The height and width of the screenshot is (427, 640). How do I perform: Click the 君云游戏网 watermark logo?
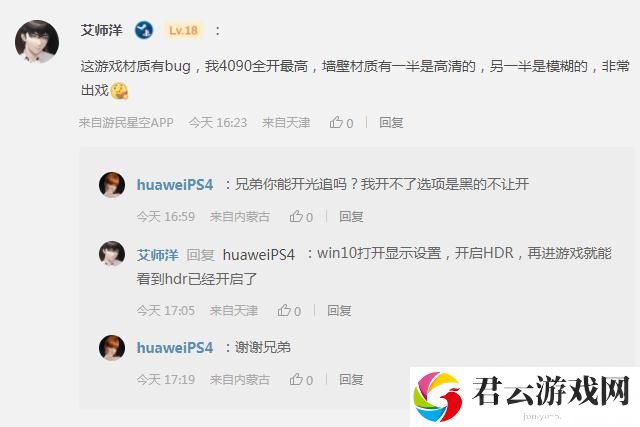tap(524, 396)
